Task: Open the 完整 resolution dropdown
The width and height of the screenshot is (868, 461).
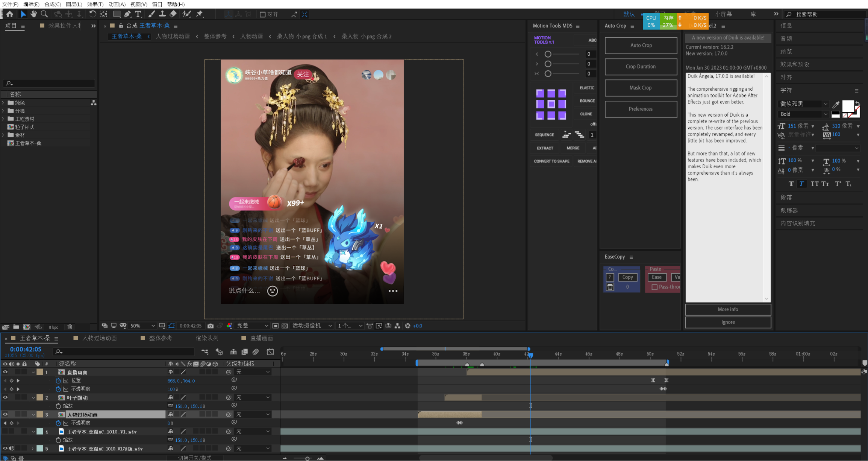Action: pyautogui.click(x=252, y=326)
